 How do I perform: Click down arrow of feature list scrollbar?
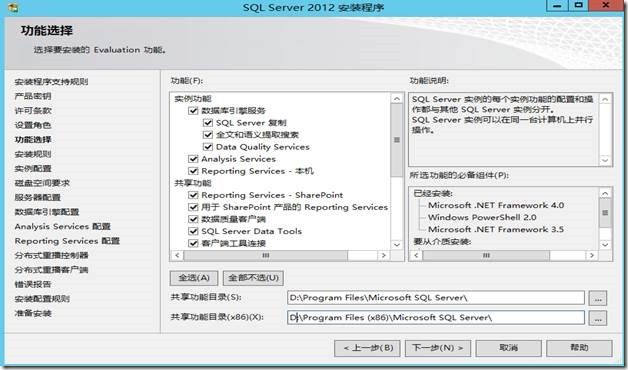click(x=397, y=244)
